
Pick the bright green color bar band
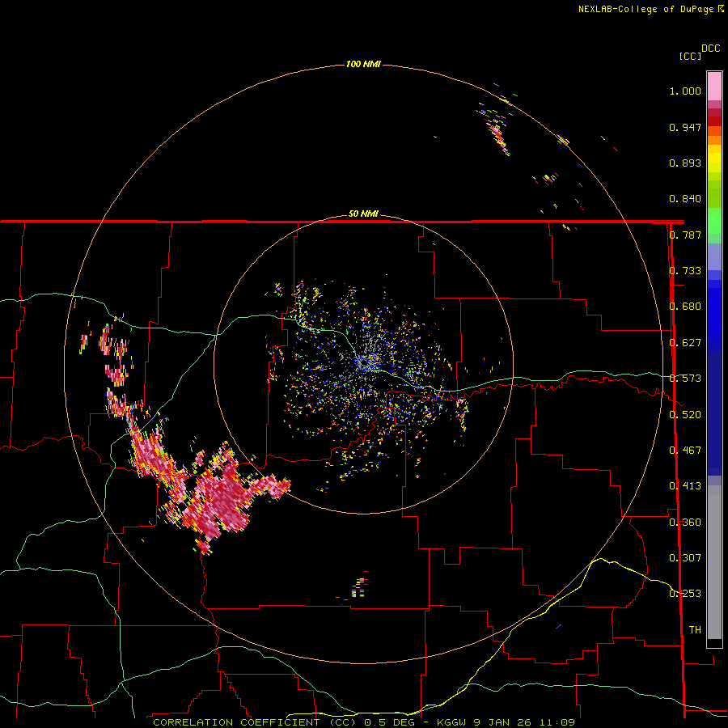pyautogui.click(x=714, y=221)
